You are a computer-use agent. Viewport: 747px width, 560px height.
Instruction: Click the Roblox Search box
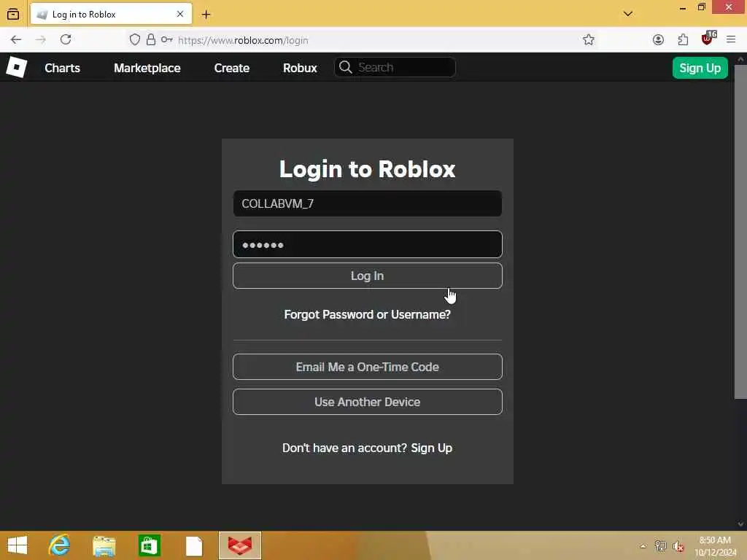395,67
